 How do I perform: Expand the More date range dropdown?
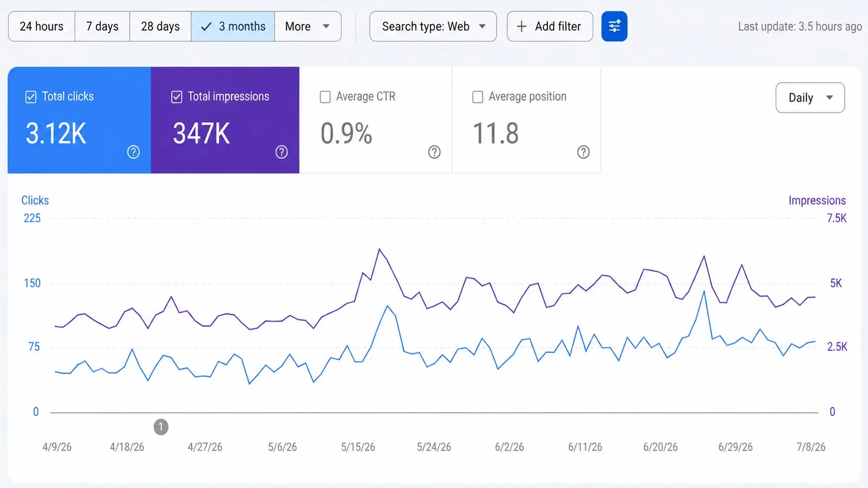point(308,26)
